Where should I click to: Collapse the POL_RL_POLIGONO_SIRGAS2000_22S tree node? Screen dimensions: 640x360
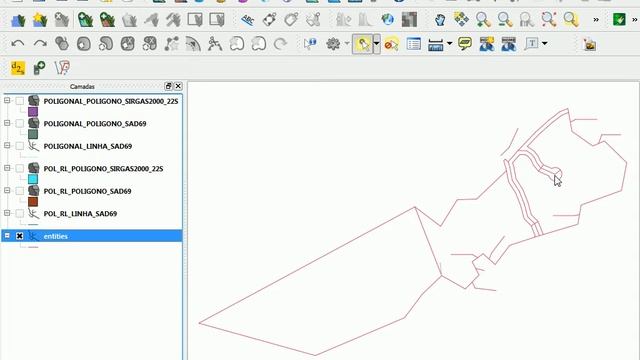tap(7, 167)
